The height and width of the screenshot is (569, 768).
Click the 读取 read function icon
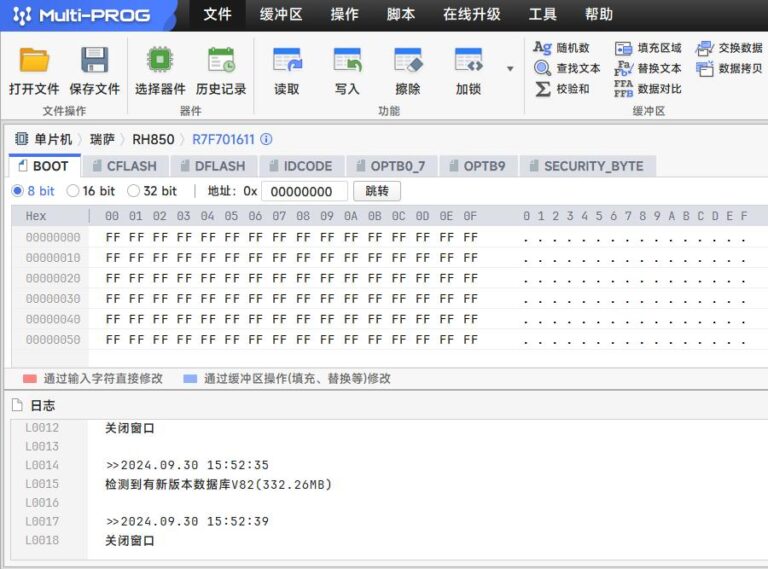tap(287, 60)
